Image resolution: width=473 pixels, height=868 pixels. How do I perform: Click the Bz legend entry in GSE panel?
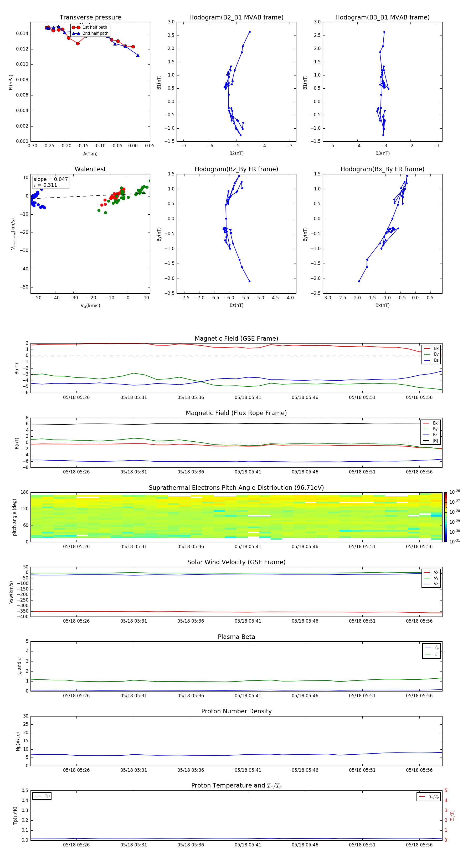(x=431, y=360)
